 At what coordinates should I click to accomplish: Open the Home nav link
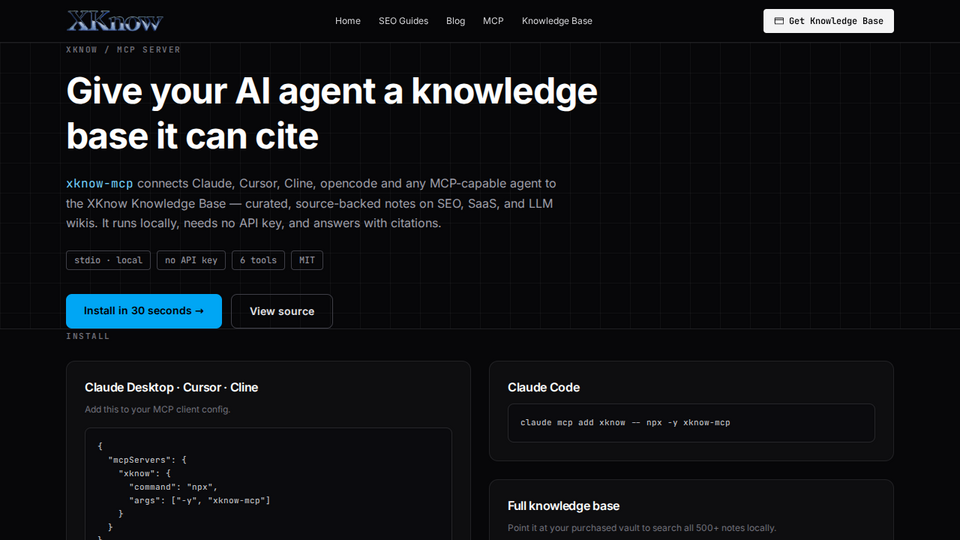click(x=347, y=21)
